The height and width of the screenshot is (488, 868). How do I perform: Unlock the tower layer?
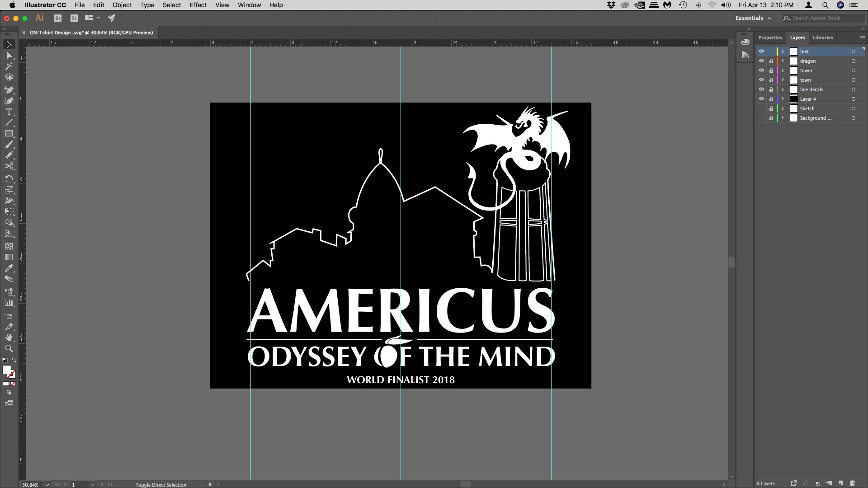pos(771,70)
